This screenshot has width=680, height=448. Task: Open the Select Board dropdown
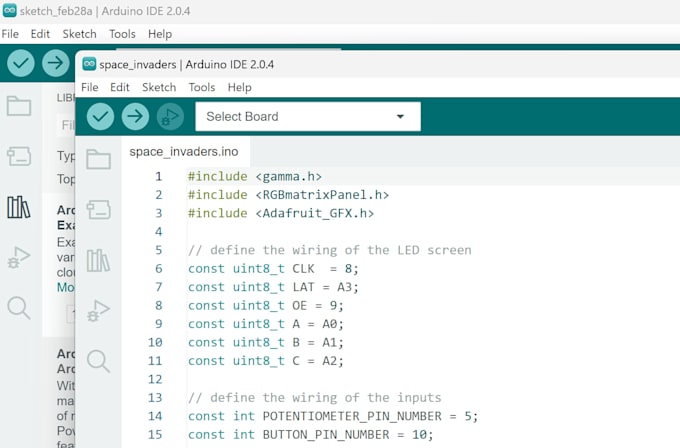coord(308,116)
